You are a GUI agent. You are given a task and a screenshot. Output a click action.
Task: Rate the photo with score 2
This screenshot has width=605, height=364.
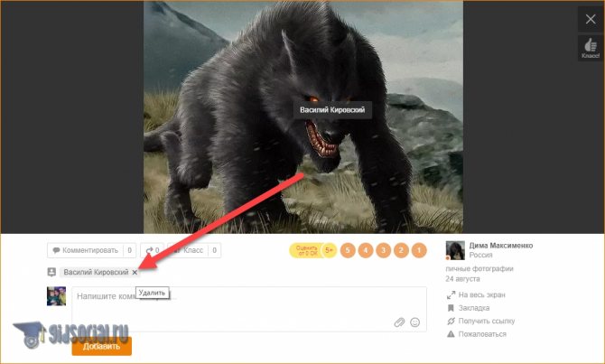point(401,250)
